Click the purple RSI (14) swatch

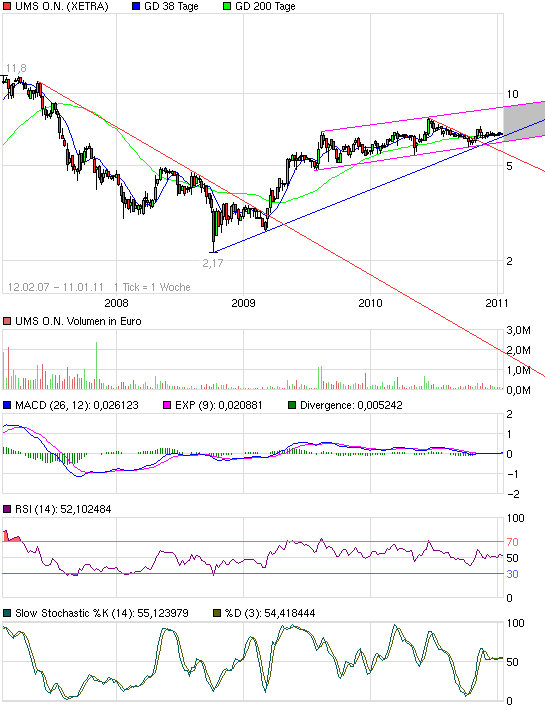tap(7, 509)
